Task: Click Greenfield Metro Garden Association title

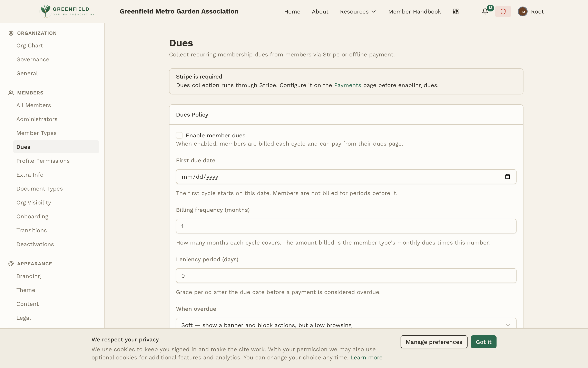Action: (179, 11)
